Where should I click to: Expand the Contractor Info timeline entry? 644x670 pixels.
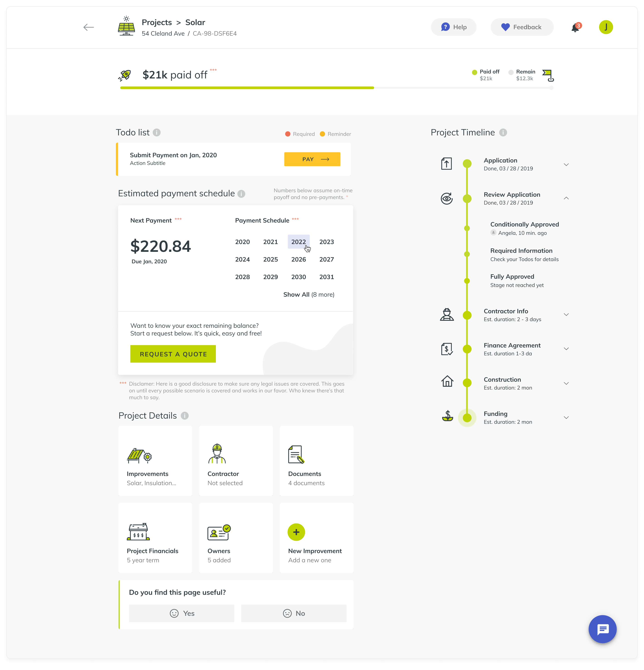click(x=567, y=315)
